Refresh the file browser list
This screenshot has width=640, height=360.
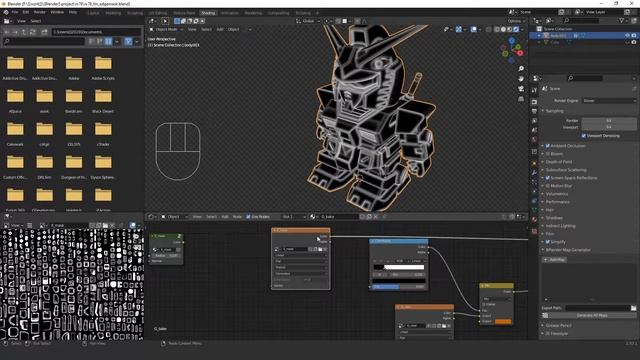coord(33,32)
